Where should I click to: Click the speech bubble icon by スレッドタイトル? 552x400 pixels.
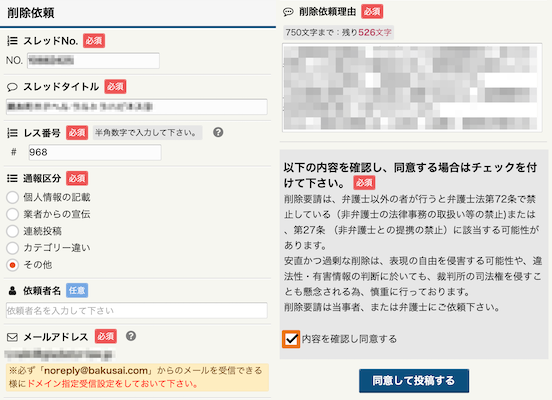coord(12,87)
